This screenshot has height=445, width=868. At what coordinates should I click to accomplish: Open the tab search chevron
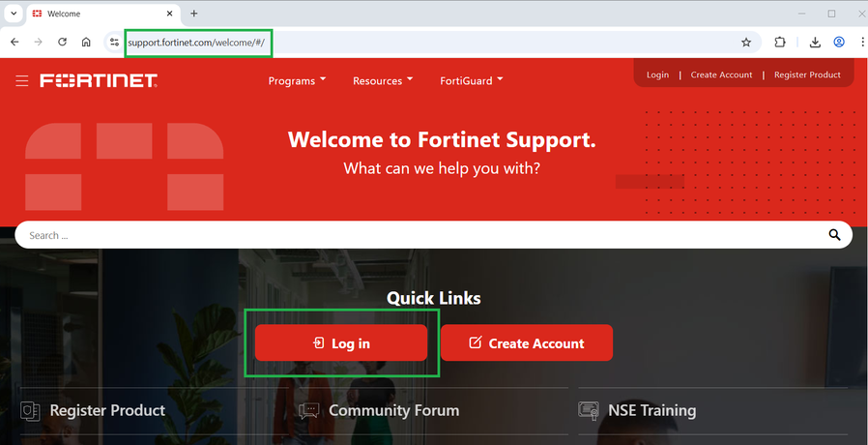[x=14, y=14]
